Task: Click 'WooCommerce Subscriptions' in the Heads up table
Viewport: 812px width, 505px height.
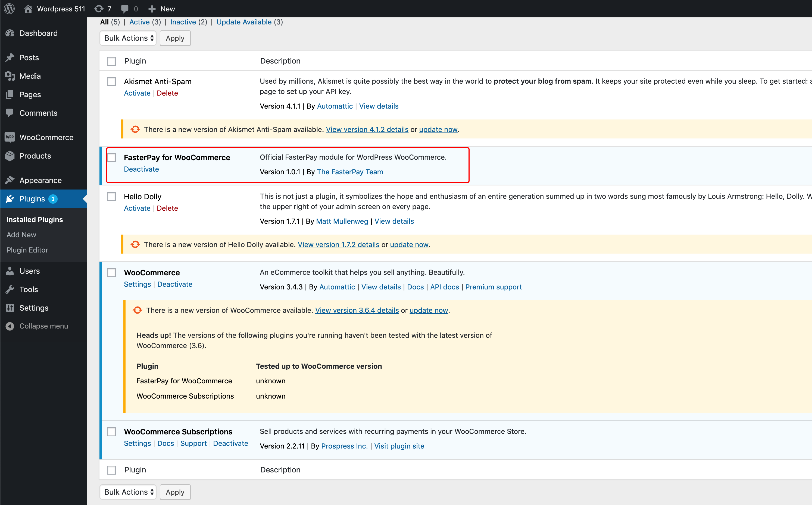Action: click(x=185, y=396)
